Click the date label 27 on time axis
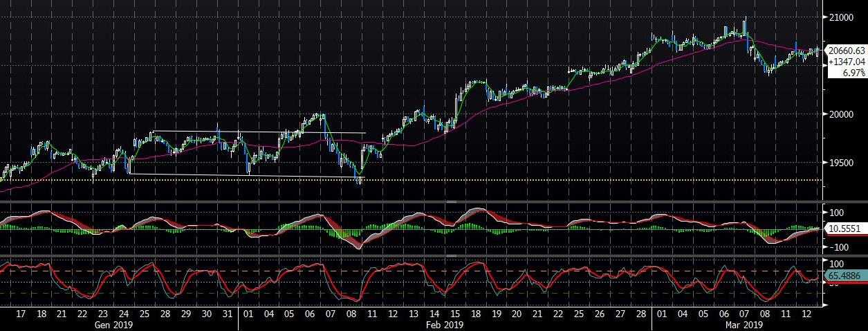The image size is (868, 331). pyautogui.click(x=620, y=314)
